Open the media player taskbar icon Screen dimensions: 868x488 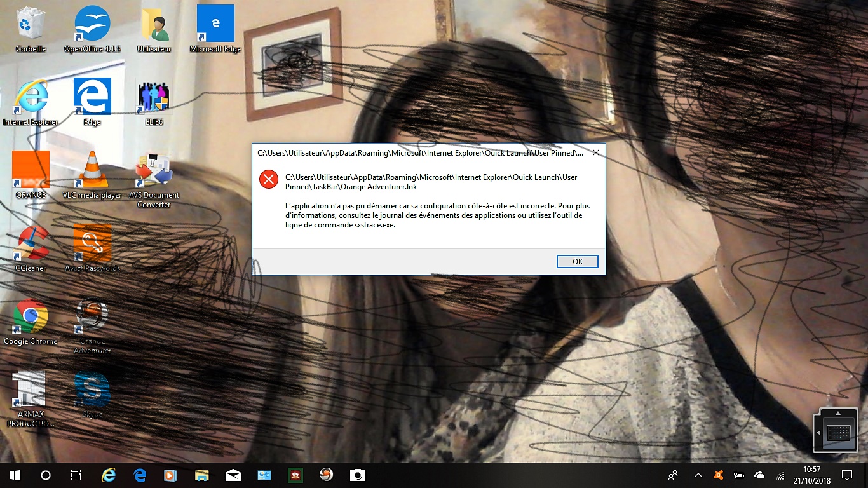(170, 475)
